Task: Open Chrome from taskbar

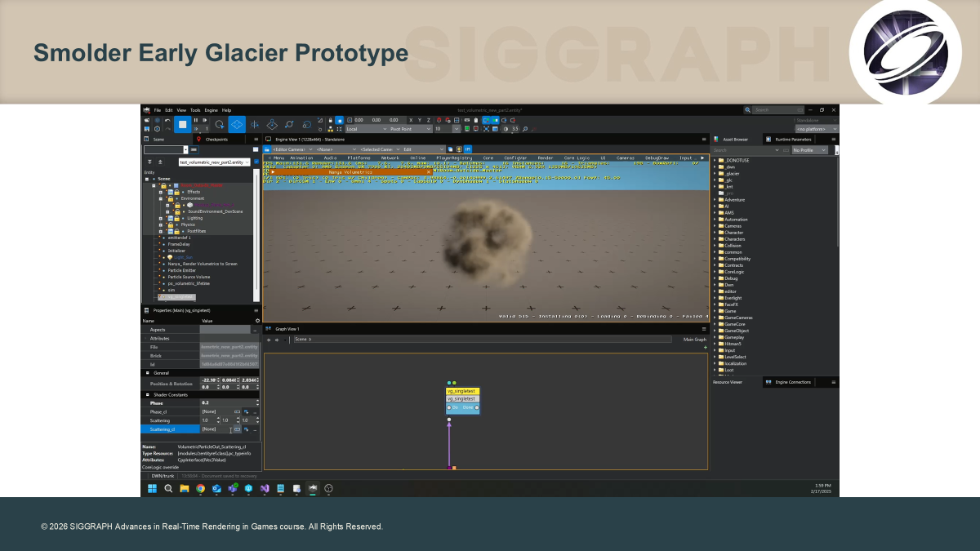Action: click(x=200, y=488)
